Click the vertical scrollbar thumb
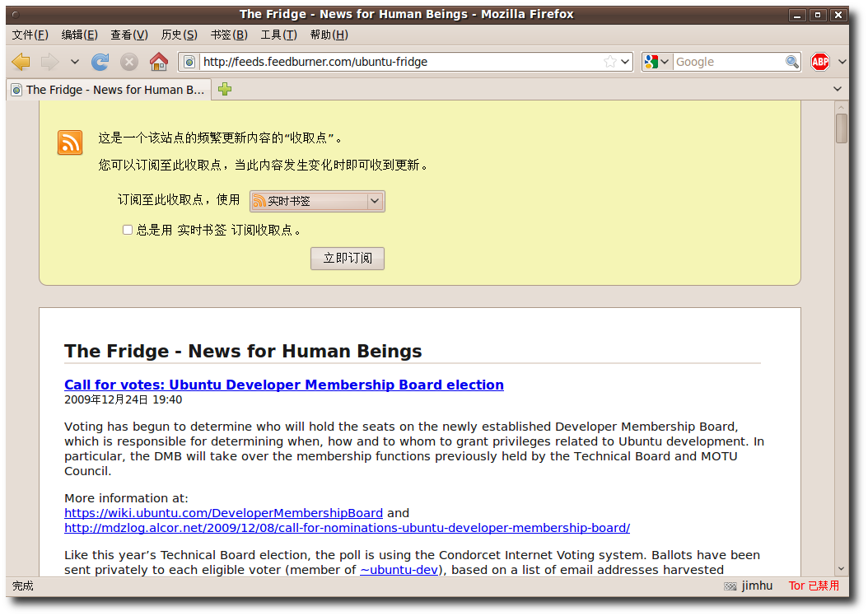868x616 pixels. tap(841, 128)
